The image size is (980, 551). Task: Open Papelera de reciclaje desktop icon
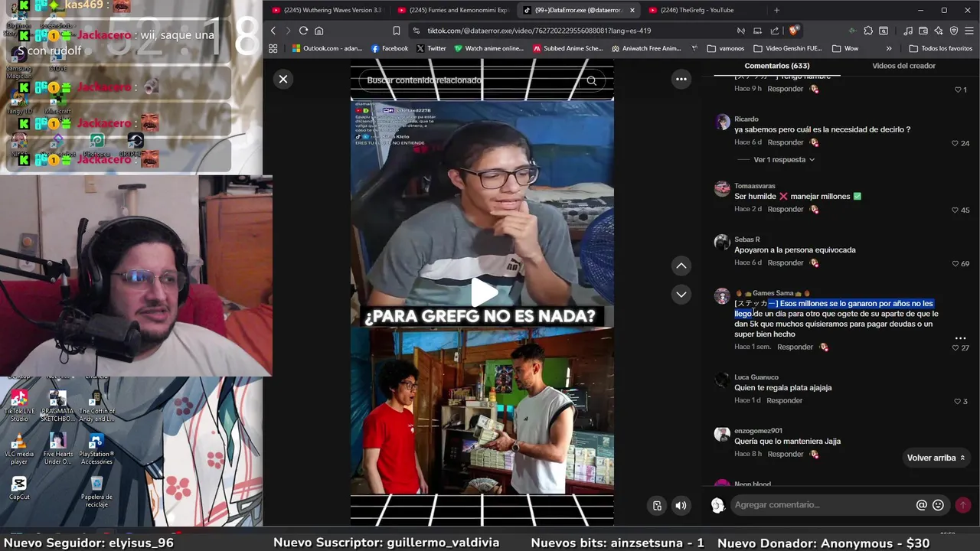tap(96, 491)
